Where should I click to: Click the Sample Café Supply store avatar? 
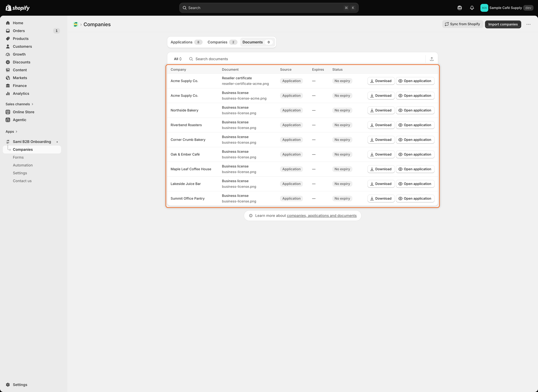[484, 8]
